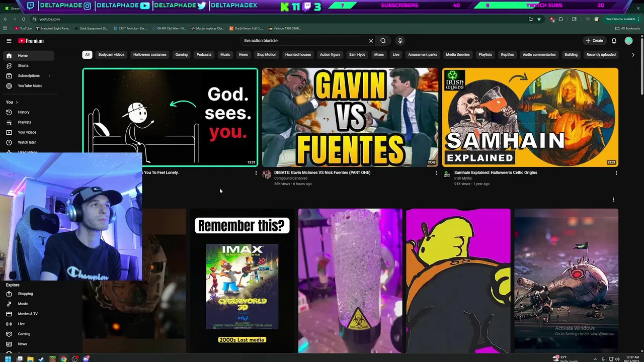
Task: Open the account avatar menu
Action: (628, 41)
